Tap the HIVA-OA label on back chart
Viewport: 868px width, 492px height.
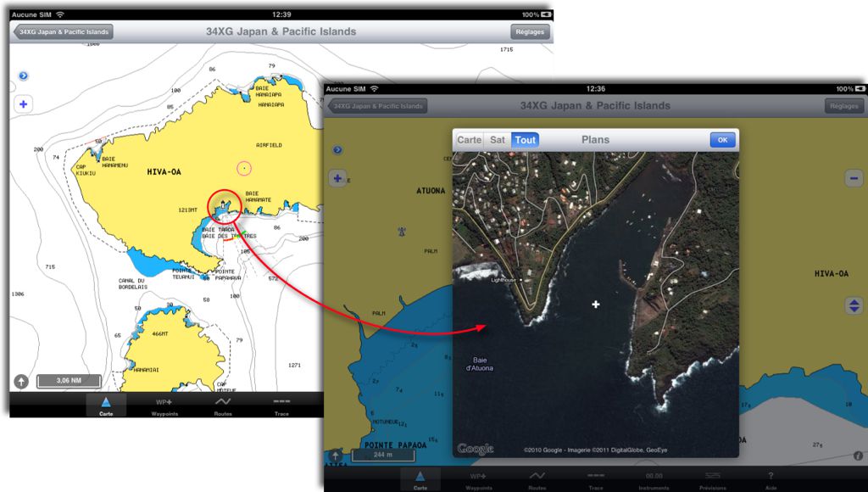[164, 171]
